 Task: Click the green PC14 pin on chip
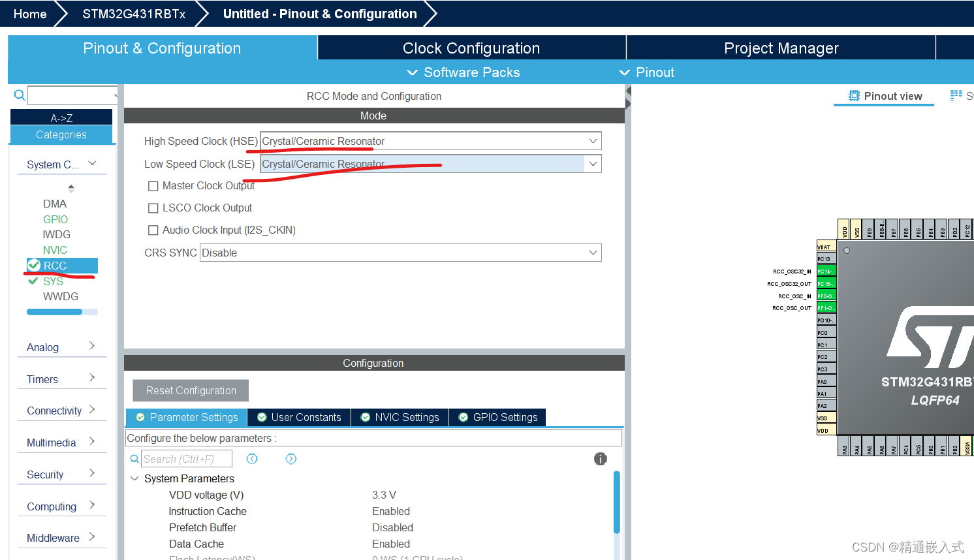[826, 271]
